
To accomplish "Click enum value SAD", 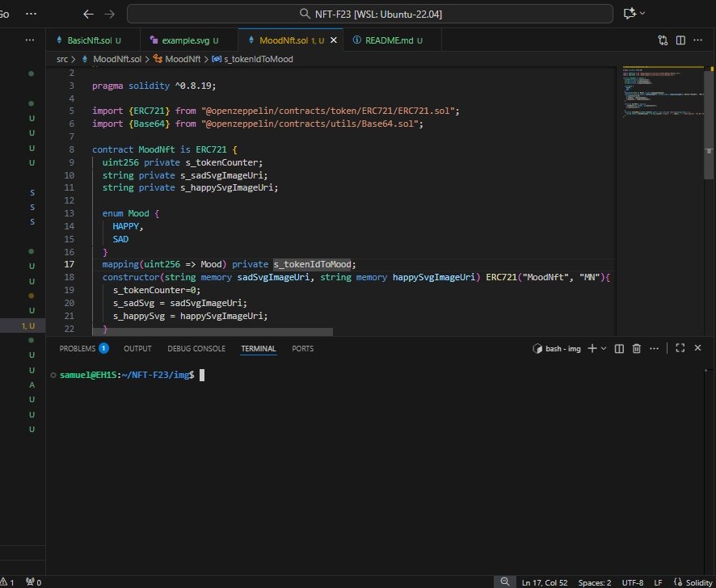I will tap(120, 239).
